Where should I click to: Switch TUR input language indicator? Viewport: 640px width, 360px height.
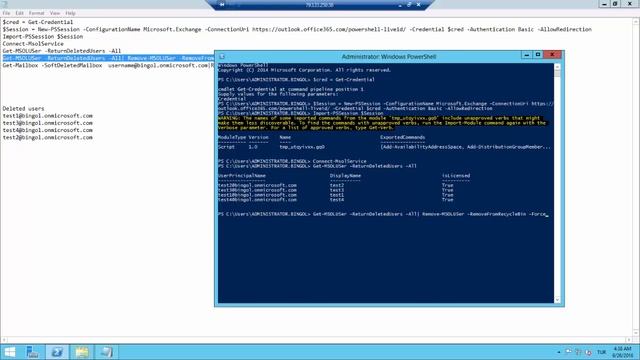pyautogui.click(x=602, y=352)
